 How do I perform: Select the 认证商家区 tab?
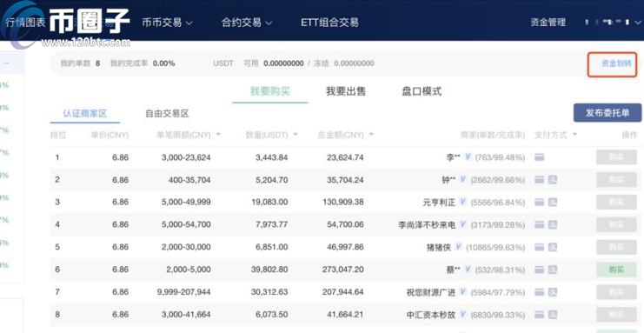pyautogui.click(x=85, y=114)
